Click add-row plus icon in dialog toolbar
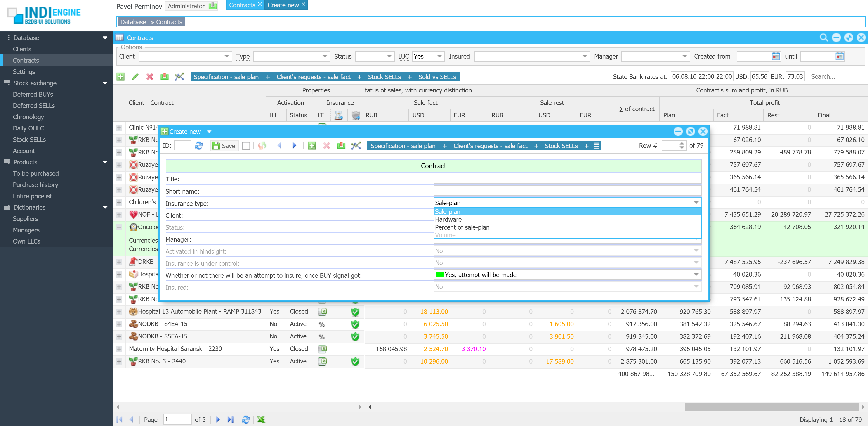Screen dimensions: 868x426 pyautogui.click(x=312, y=146)
